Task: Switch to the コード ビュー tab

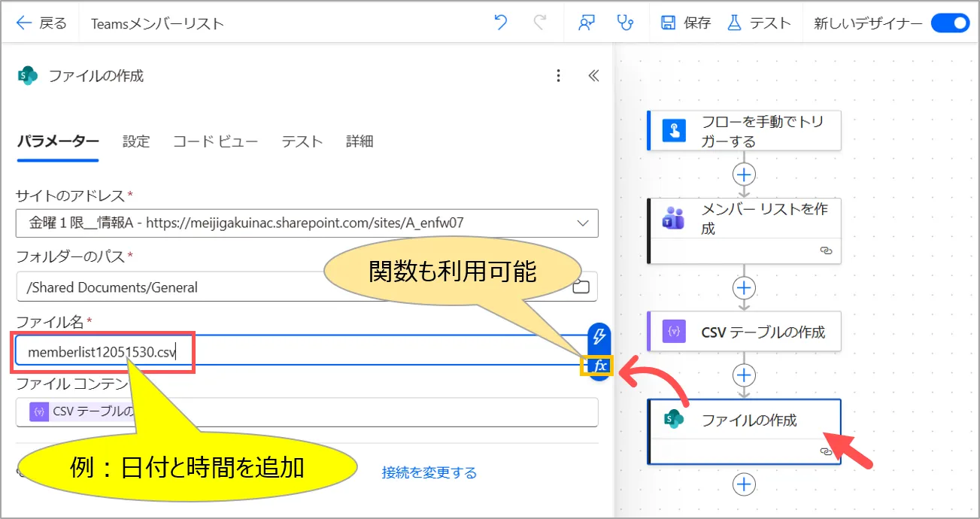Action: [215, 141]
